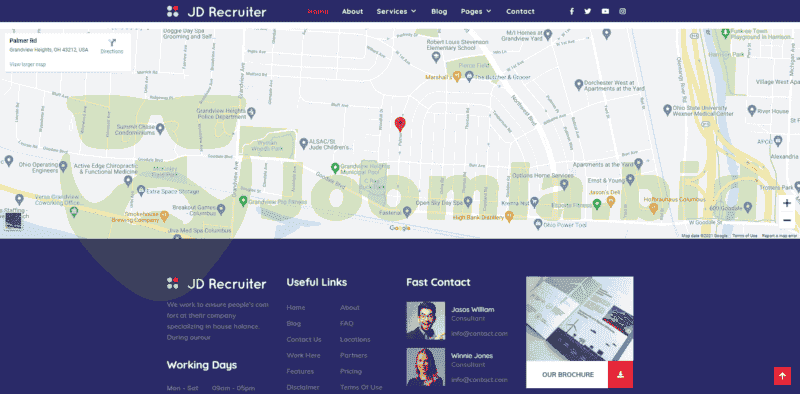This screenshot has width=800, height=394.
Task: Open the Instagram icon in the header
Action: tap(622, 11)
